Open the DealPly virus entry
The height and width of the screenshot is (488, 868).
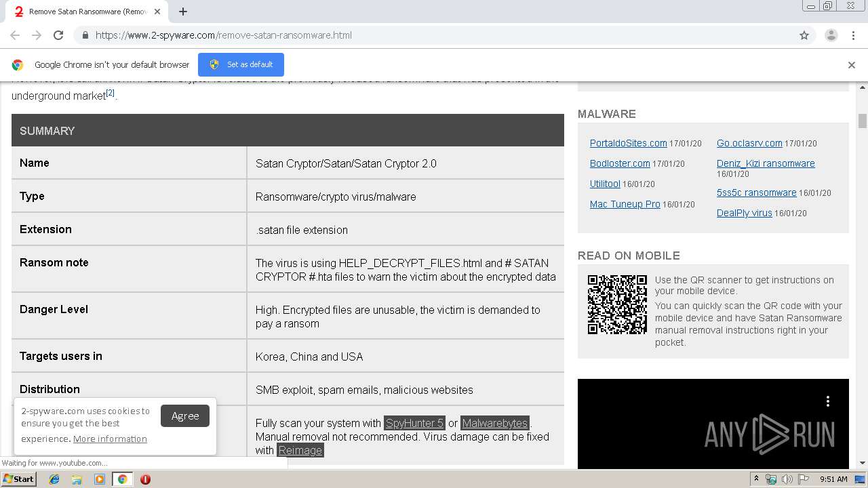tap(744, 213)
